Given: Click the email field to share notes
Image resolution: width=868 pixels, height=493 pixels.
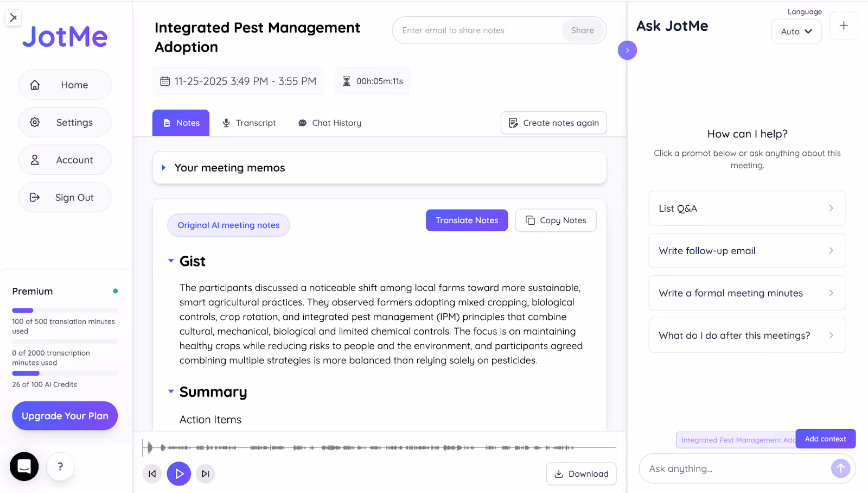Looking at the screenshot, I should pos(477,30).
